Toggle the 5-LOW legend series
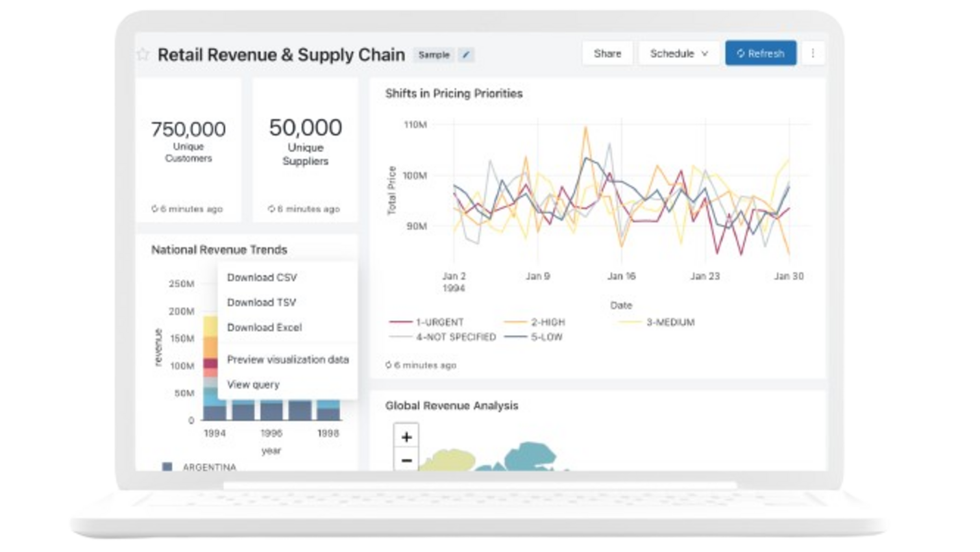 pyautogui.click(x=533, y=337)
